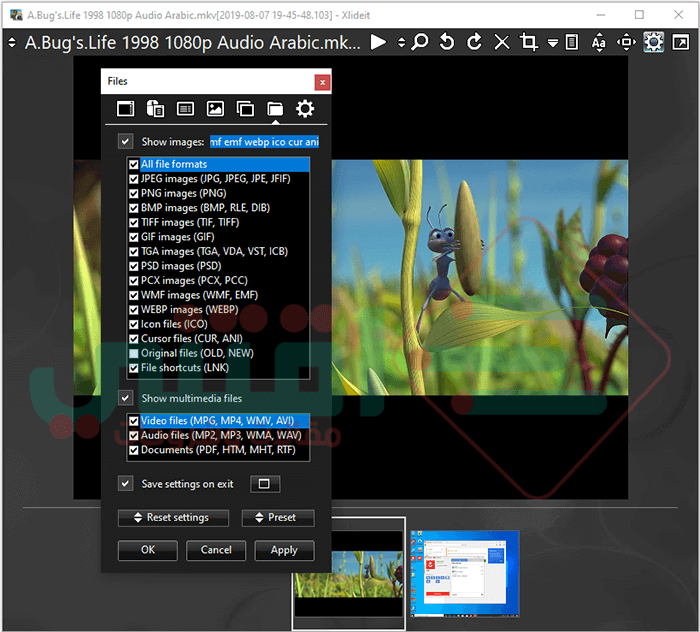Toggle PCX images checkbox
This screenshot has width=700, height=632.
pos(133,281)
